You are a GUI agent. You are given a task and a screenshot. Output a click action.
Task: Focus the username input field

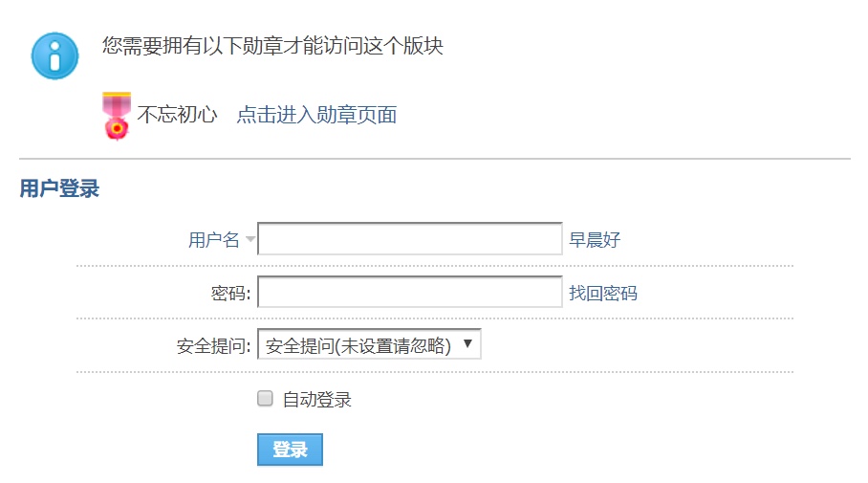pos(410,239)
